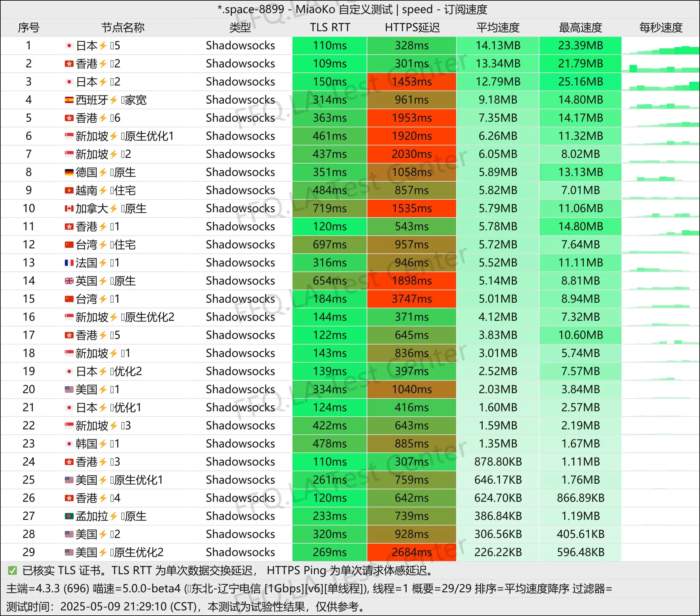Click the Singapore flag beside 新加坡 原生优化2
This screenshot has width=700, height=616.
click(69, 317)
